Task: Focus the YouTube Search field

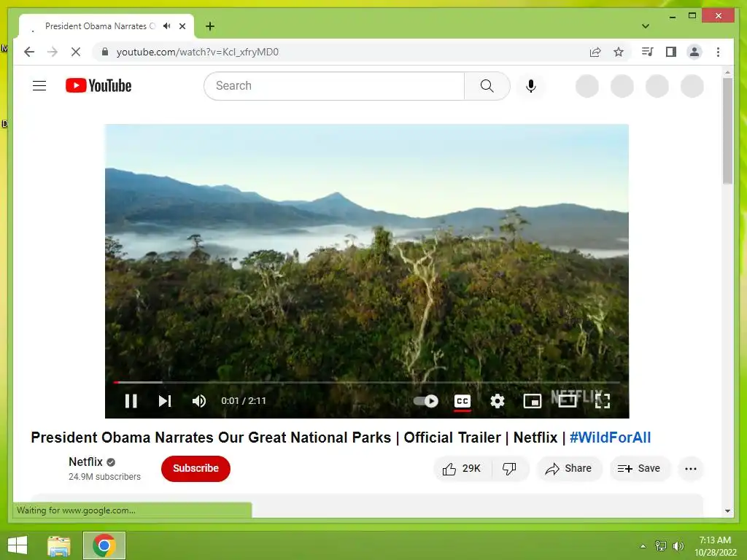Action: click(334, 86)
